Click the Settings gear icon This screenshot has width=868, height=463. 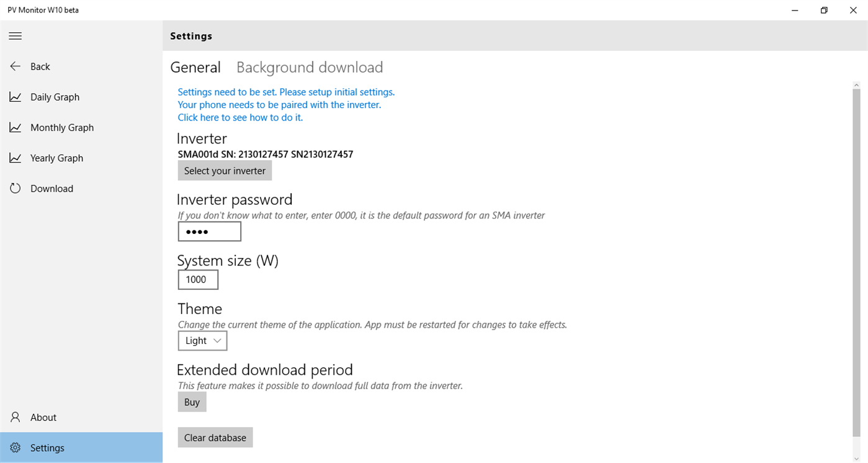(16, 447)
